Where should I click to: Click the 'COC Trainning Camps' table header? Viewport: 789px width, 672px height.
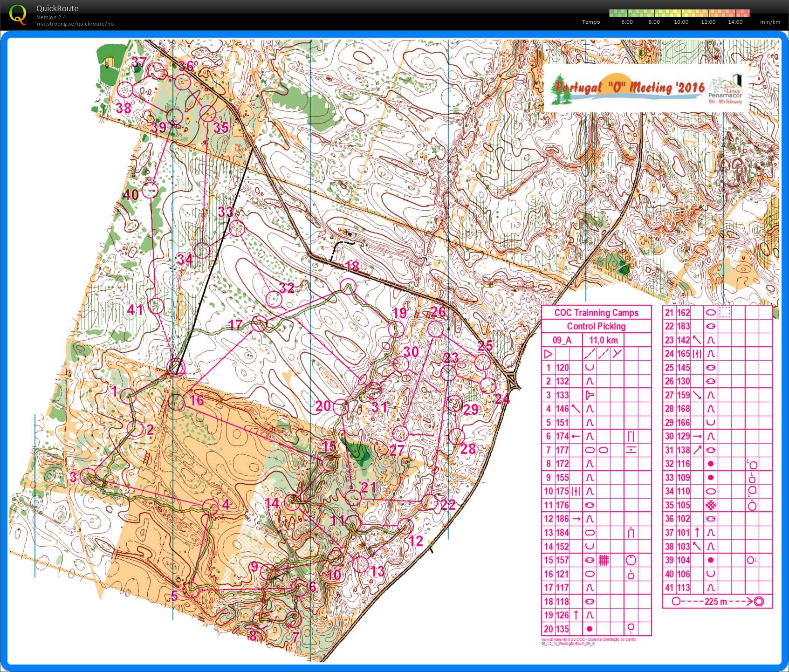(x=596, y=313)
